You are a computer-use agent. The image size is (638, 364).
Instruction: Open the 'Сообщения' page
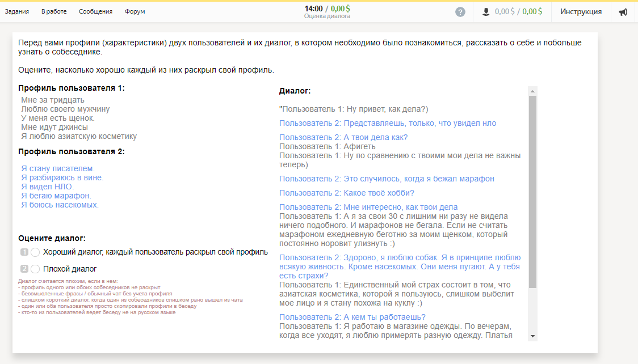pos(95,11)
